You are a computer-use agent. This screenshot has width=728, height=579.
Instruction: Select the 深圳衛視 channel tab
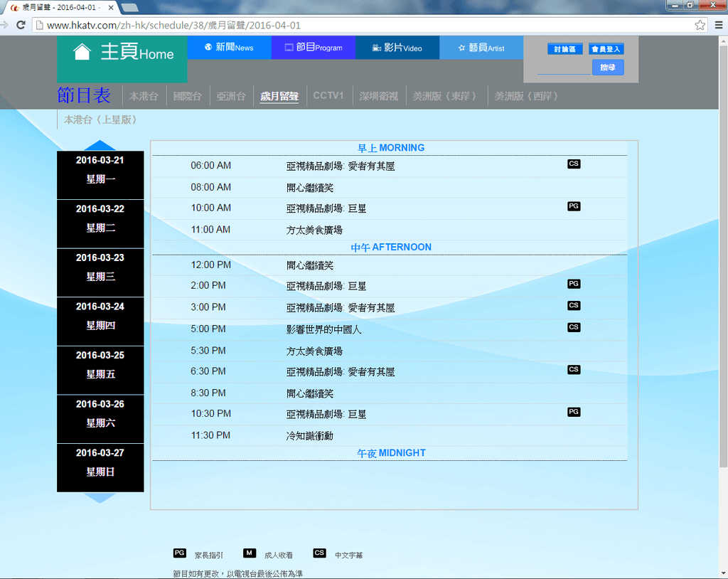[x=378, y=96]
